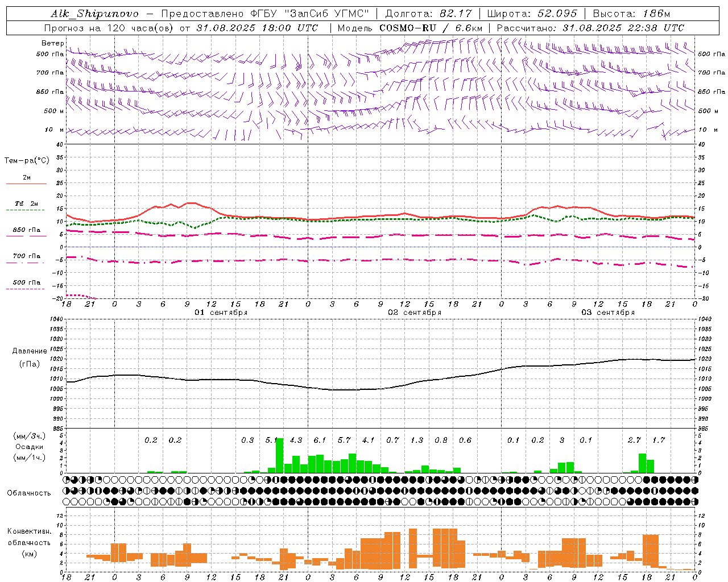This screenshot has height=582, width=728.
Task: Click the latitude value Широта: 52.095
Action: [532, 14]
